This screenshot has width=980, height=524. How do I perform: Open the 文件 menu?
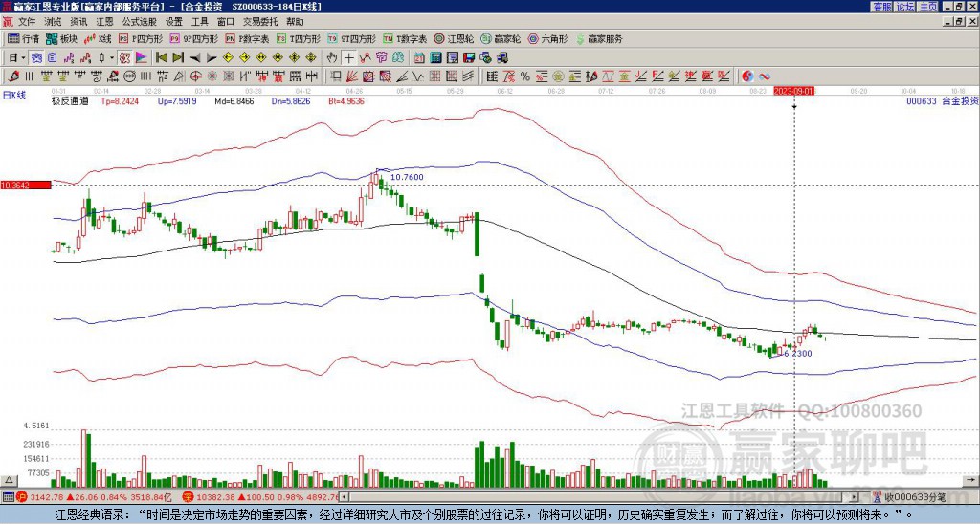coord(27,22)
